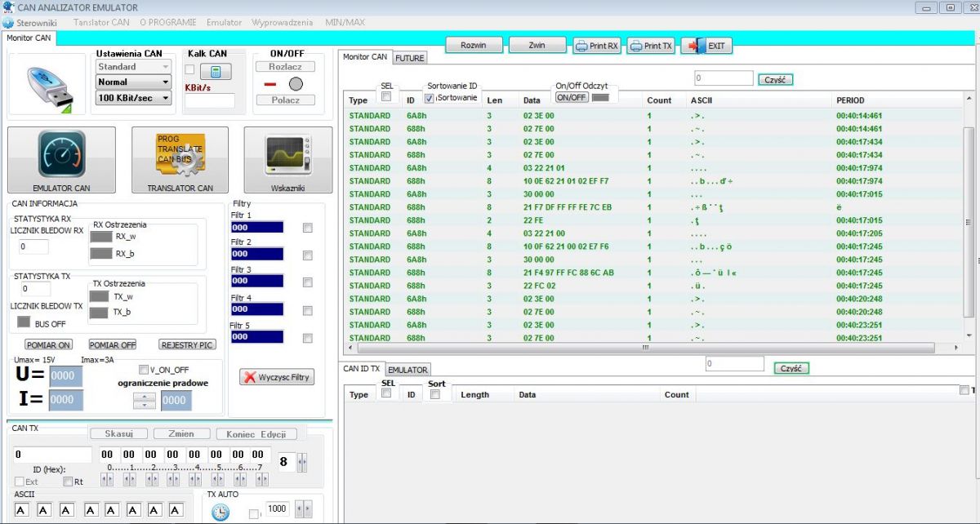
Task: Click the EXIT button
Action: point(707,46)
